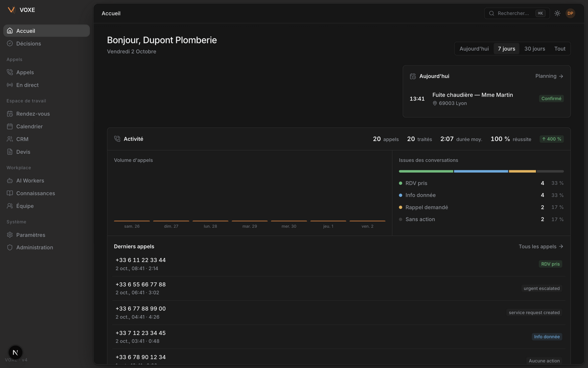
Task: Click the VOXE logo icon
Action: click(11, 10)
